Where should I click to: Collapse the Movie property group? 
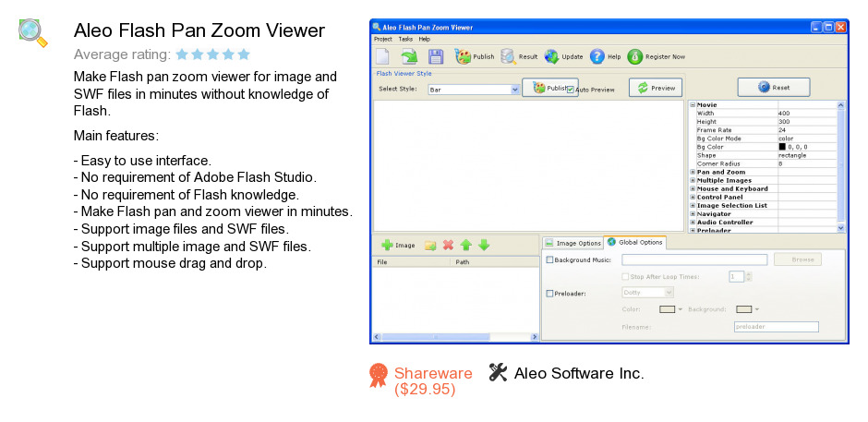click(693, 104)
